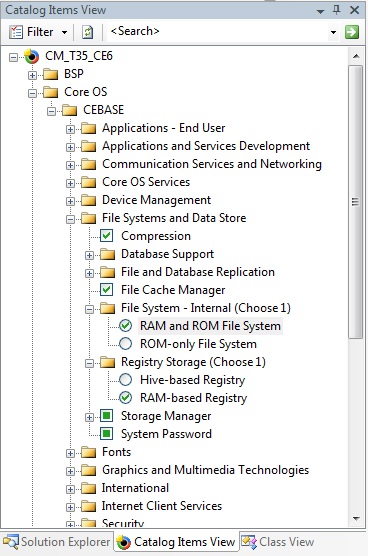The height and width of the screenshot is (556, 368).
Task: Click the Core OS folder icon
Action: [x=50, y=93]
